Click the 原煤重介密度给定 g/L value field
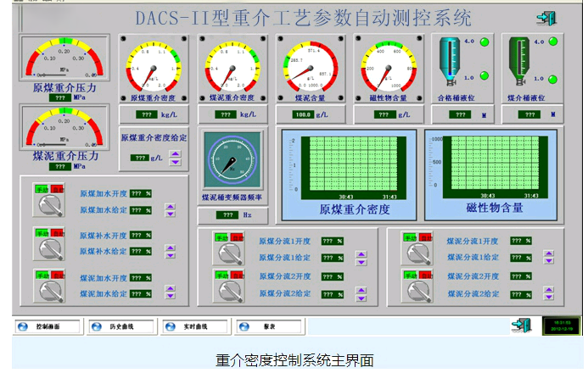Screen dimensions: 588x373 click(x=140, y=158)
